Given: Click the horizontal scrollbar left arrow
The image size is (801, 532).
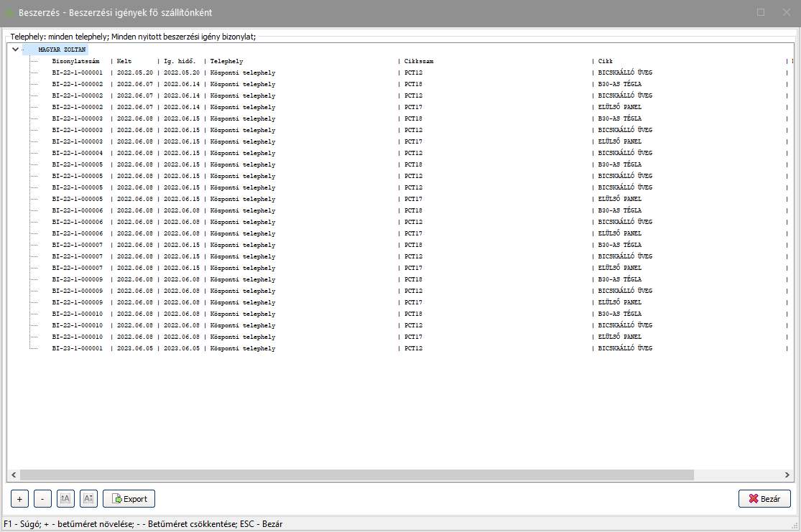Looking at the screenshot, I should click(13, 475).
